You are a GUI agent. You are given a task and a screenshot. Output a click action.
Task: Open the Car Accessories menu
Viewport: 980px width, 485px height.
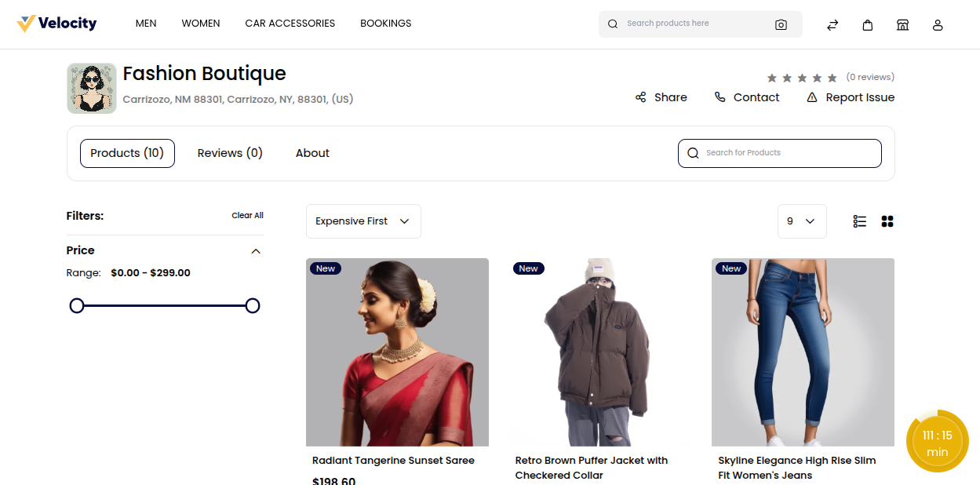click(290, 24)
